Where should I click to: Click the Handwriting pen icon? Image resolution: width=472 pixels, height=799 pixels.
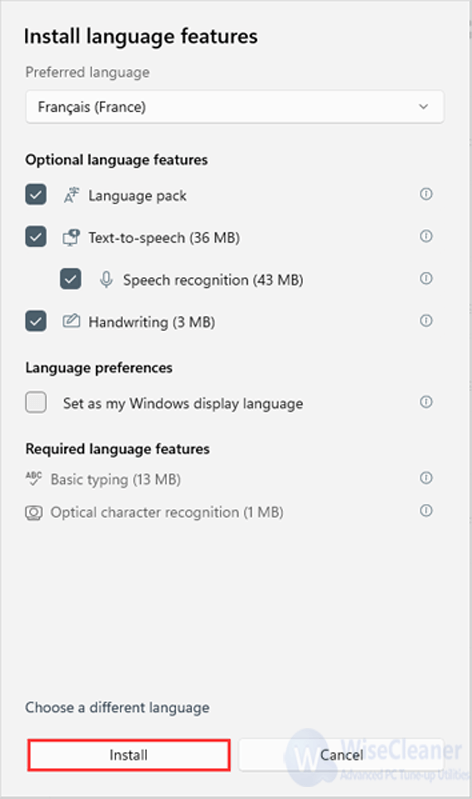71,321
